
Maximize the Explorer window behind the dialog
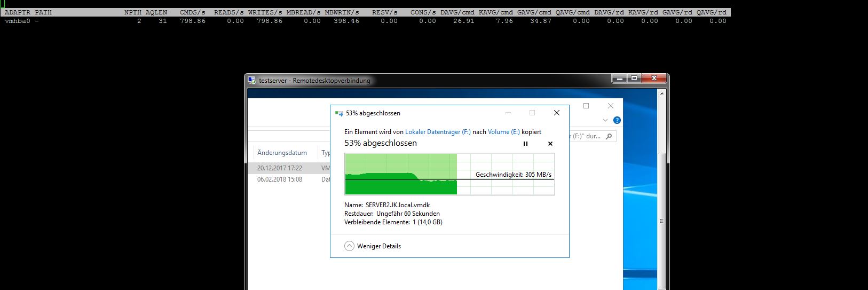point(586,106)
